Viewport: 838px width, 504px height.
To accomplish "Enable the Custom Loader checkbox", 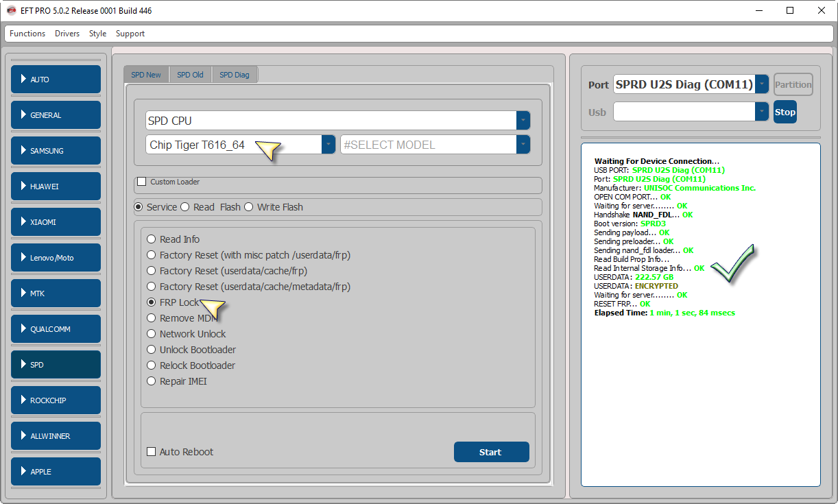I will click(142, 182).
